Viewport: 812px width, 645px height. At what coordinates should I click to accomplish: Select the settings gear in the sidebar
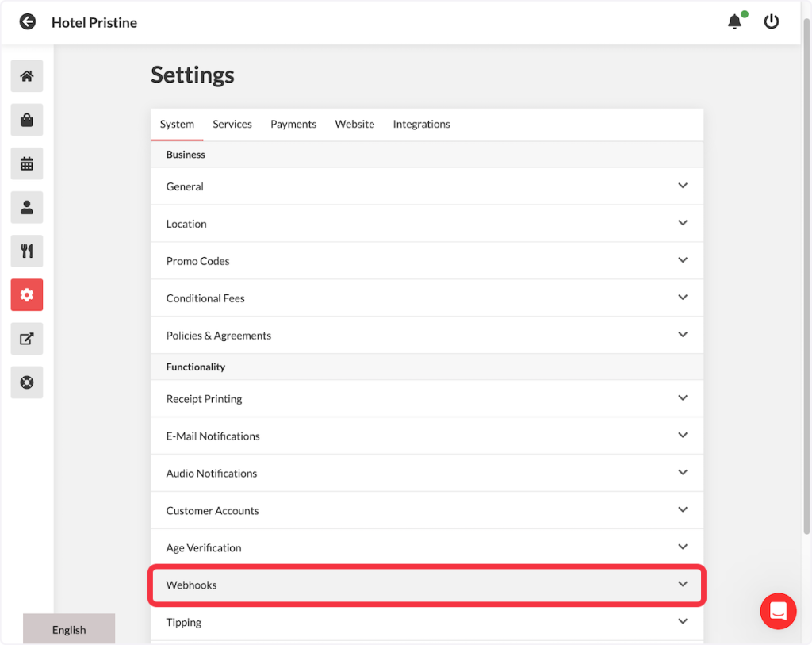(27, 295)
